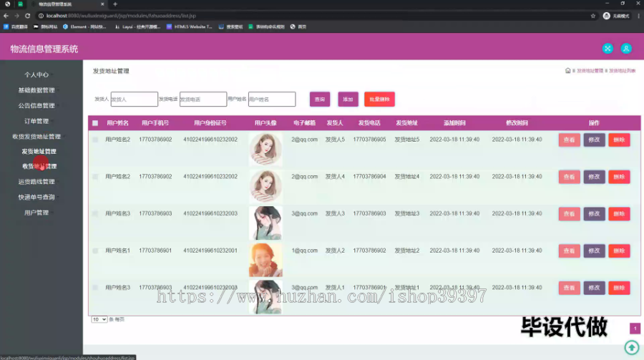
Task: Collapse 收货发货地址管理 in the sidebar
Action: pos(36,137)
